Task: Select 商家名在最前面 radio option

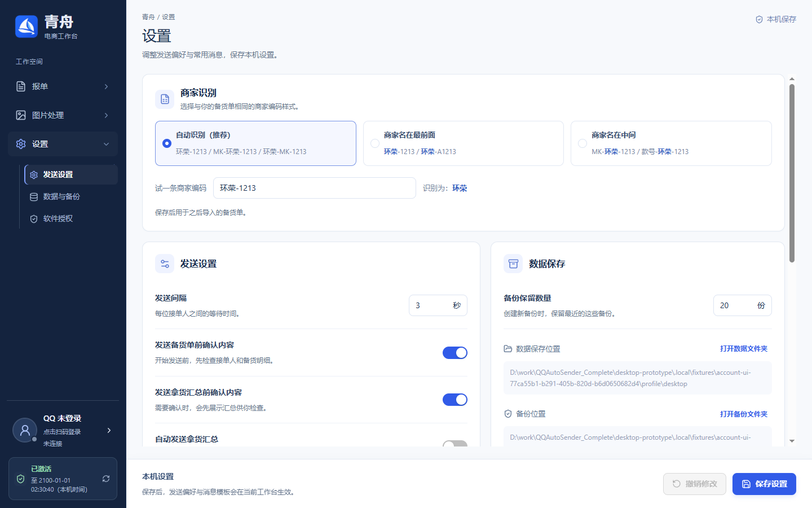Action: click(x=464, y=143)
